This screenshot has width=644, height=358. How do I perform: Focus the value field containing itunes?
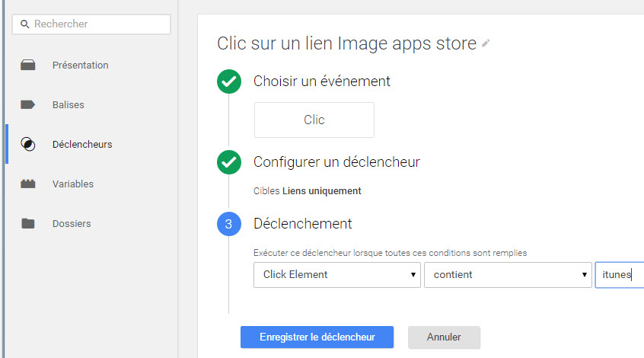click(x=620, y=274)
